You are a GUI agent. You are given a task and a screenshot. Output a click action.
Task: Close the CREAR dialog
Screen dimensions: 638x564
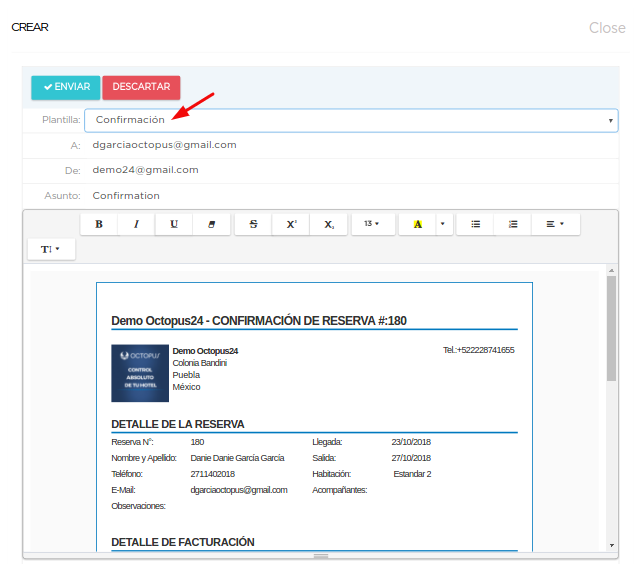607,28
